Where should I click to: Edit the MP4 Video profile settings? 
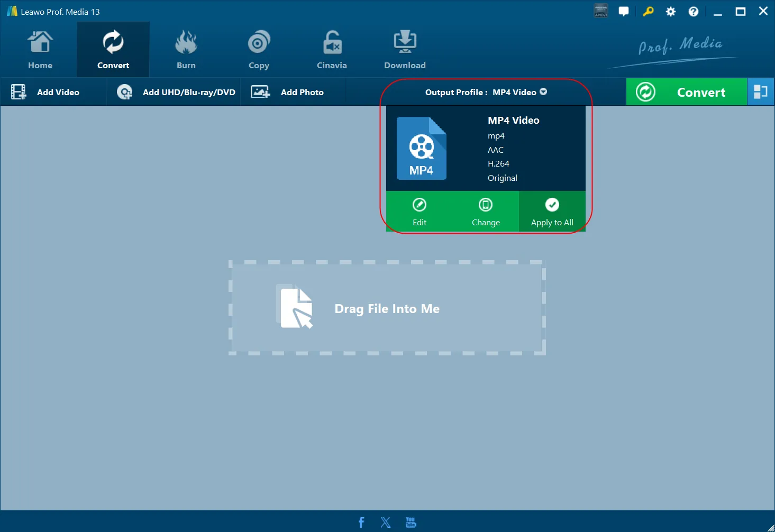pos(420,212)
